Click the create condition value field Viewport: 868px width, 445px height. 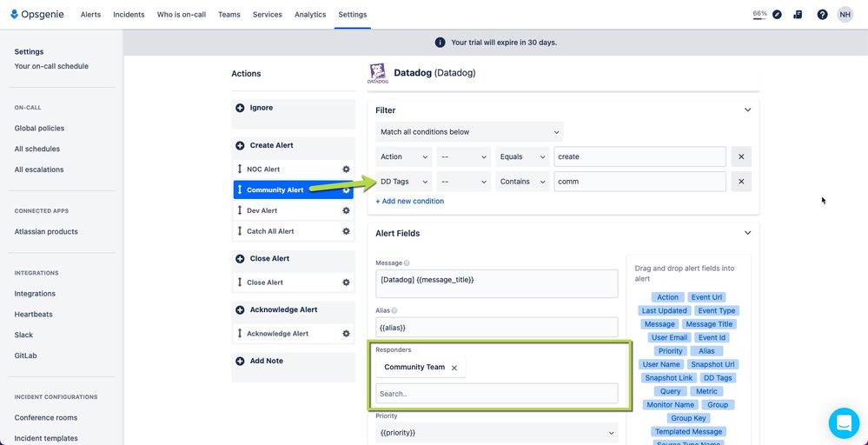click(640, 156)
